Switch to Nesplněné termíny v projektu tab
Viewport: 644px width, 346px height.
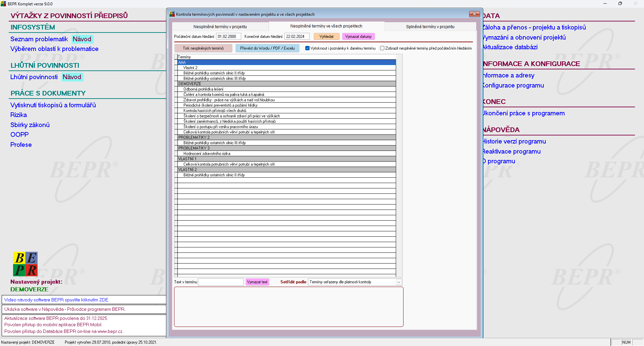tap(220, 26)
